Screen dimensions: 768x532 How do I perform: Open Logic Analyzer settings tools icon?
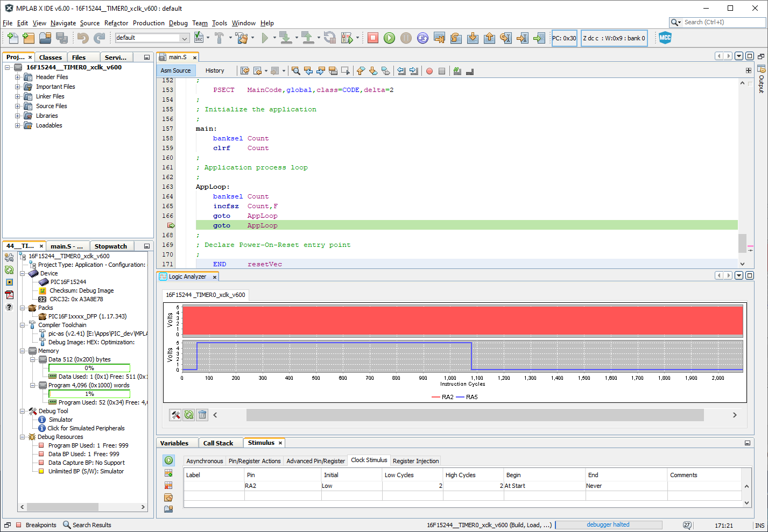(175, 415)
